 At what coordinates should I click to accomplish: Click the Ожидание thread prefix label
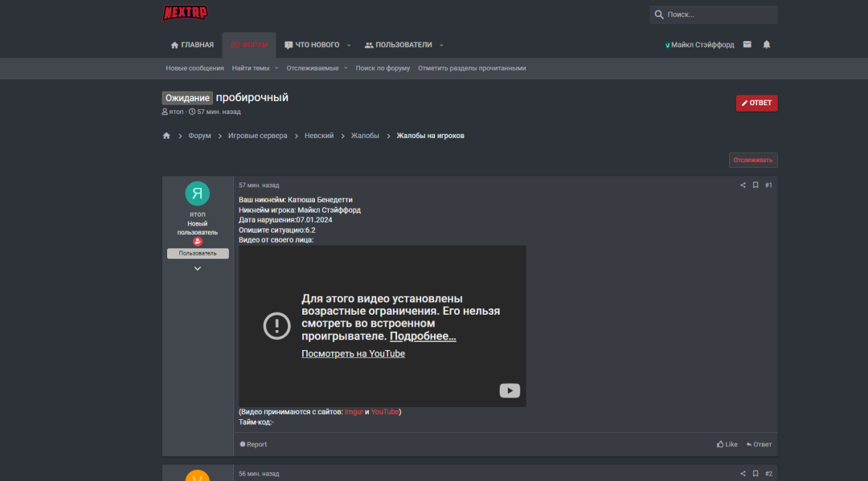[x=187, y=98]
